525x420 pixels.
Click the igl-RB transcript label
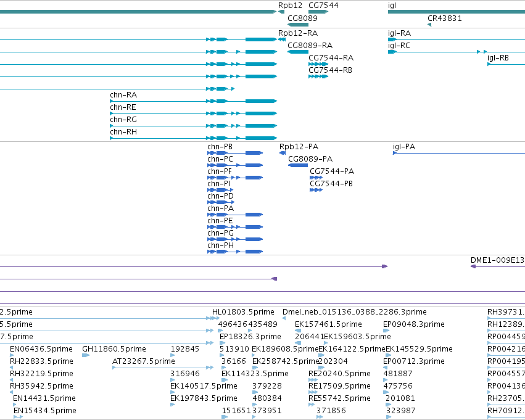pos(498,57)
